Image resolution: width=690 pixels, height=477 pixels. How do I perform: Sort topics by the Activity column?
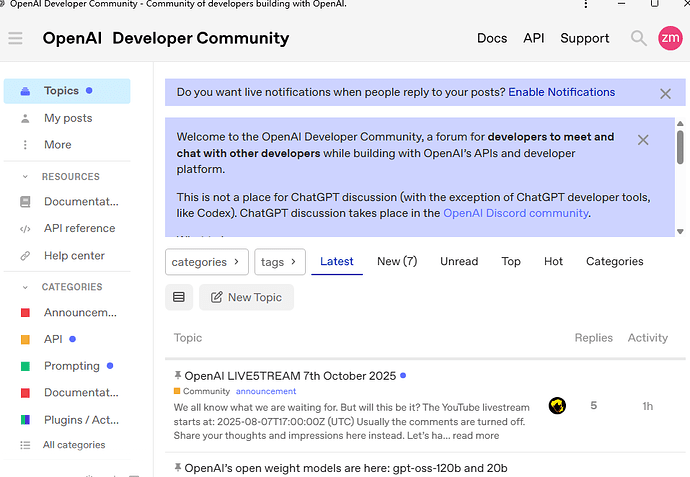click(648, 338)
